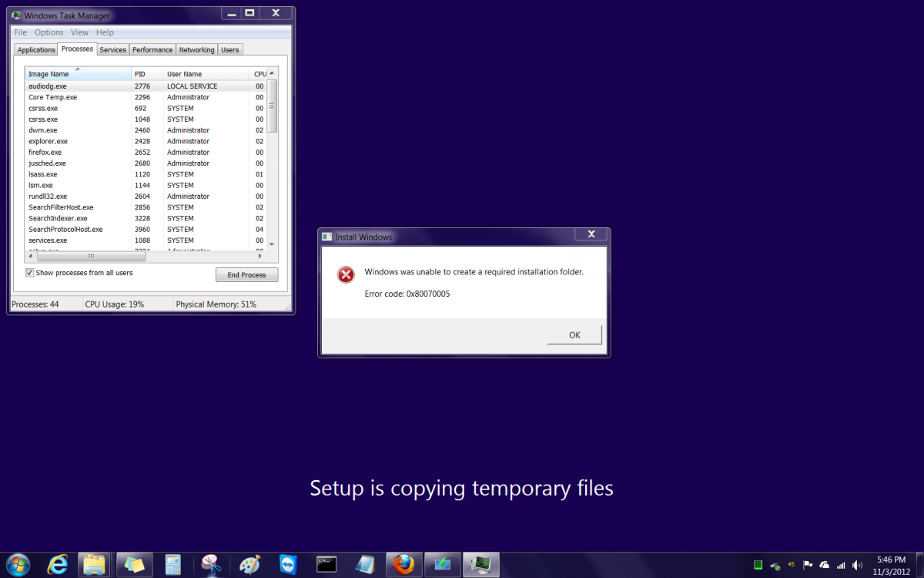Image resolution: width=924 pixels, height=578 pixels.
Task: Switch to the Performance tab
Action: click(x=152, y=50)
